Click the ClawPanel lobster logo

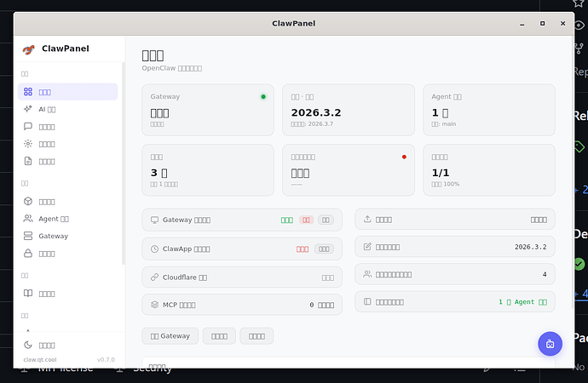tap(28, 49)
